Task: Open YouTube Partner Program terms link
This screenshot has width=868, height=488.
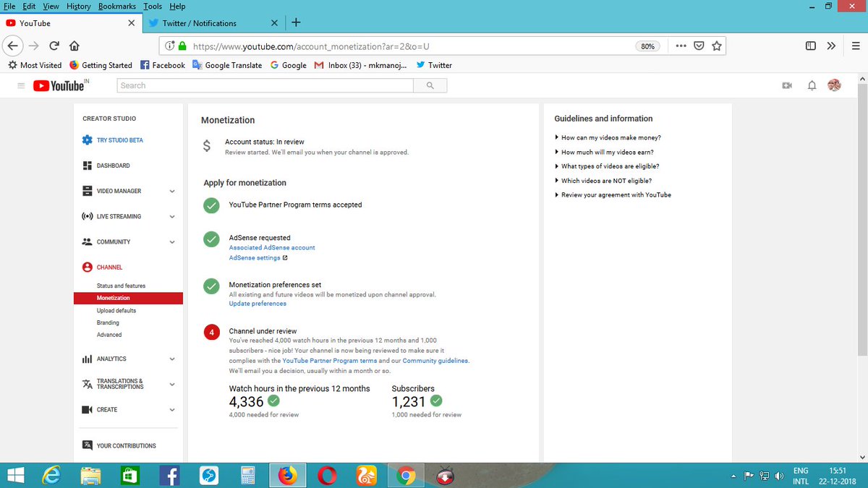Action: [x=330, y=361]
